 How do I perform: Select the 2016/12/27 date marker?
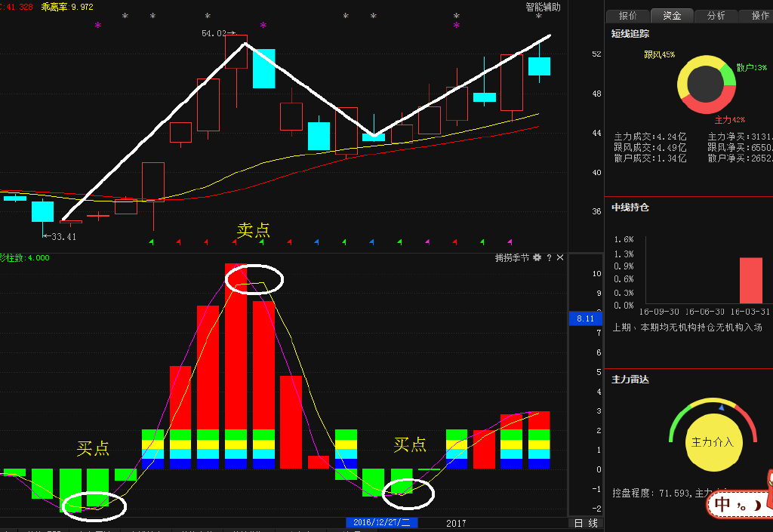pos(381,523)
